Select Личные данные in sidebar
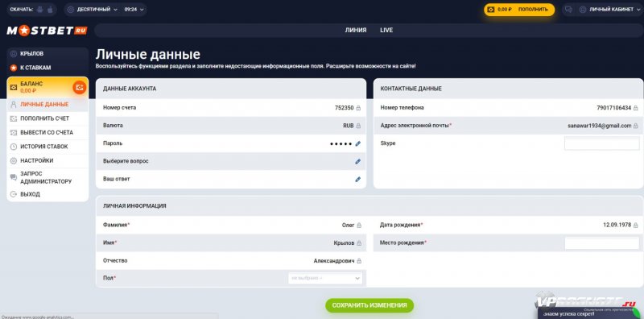 pos(47,105)
